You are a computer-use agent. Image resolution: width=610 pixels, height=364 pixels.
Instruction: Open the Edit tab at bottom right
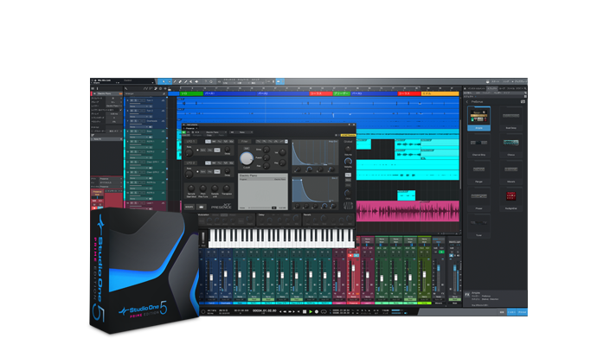point(502,312)
